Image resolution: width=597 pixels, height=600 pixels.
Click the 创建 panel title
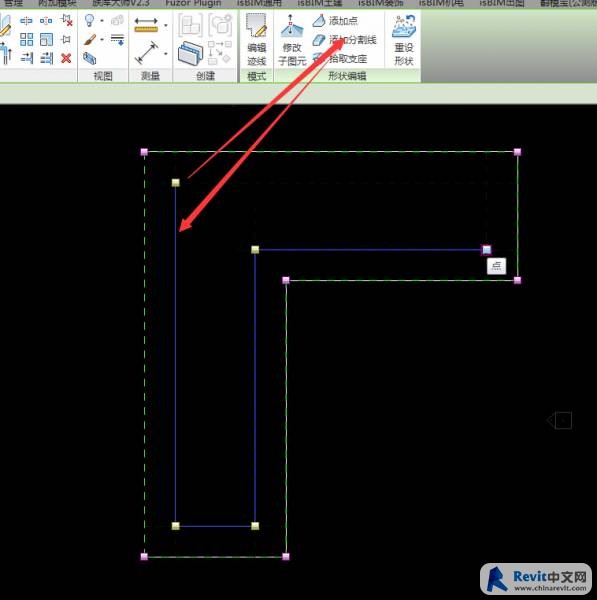(206, 76)
